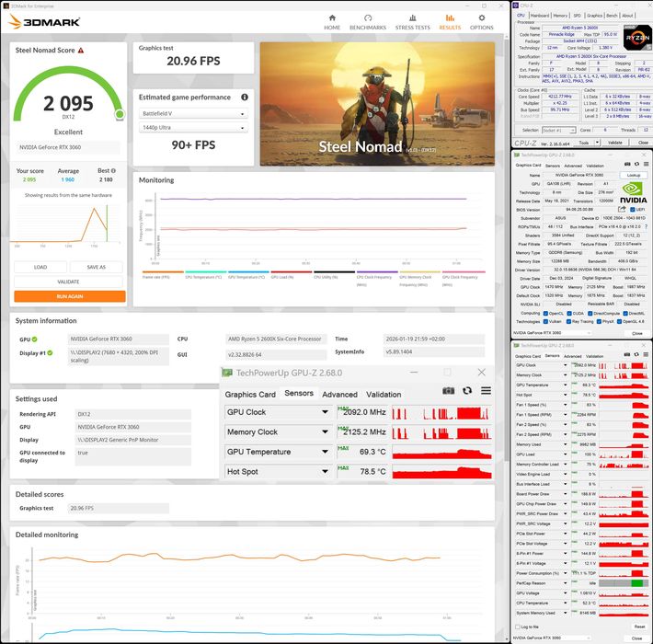Click the NVIDIA logo in the GPU-Z window

pos(634,193)
